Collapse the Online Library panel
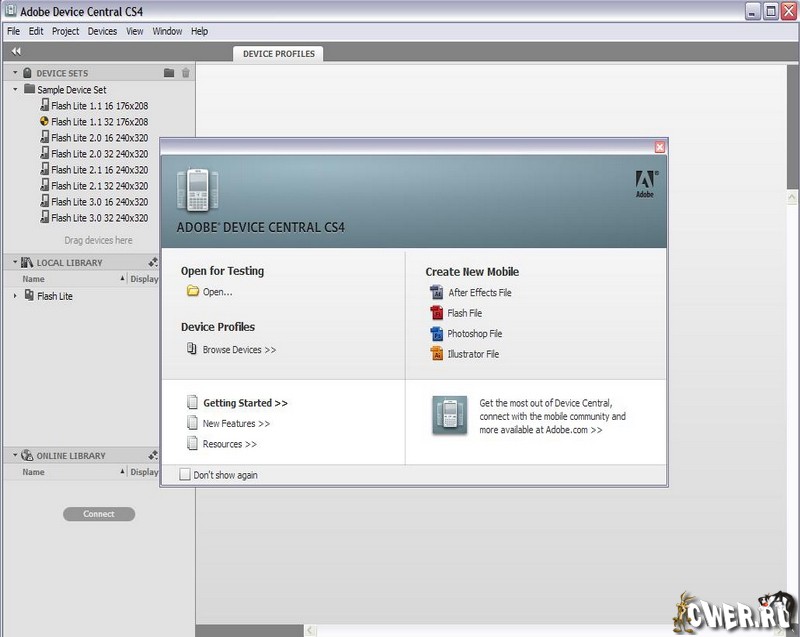Screen dimensions: 800x637 tap(14, 456)
